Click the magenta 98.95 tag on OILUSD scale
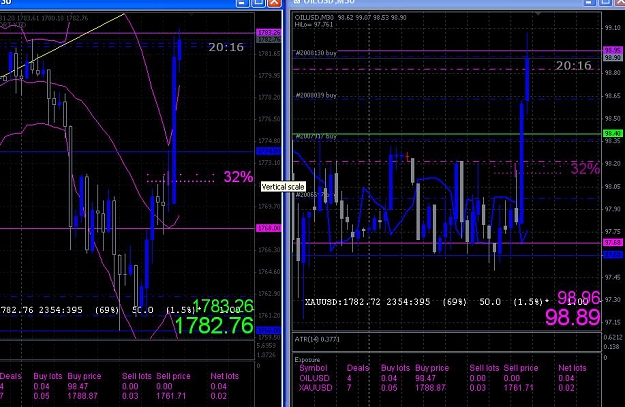625x407 pixels. (x=612, y=50)
